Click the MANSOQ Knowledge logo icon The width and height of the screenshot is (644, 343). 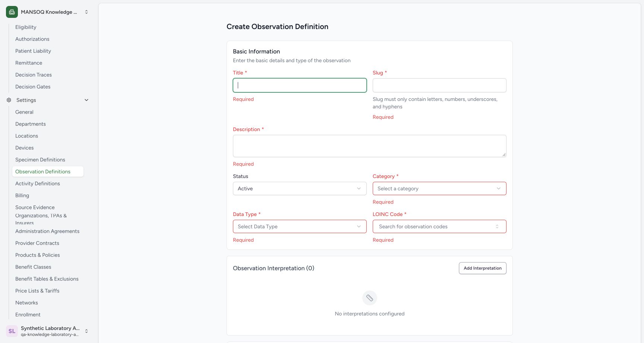[x=12, y=12]
